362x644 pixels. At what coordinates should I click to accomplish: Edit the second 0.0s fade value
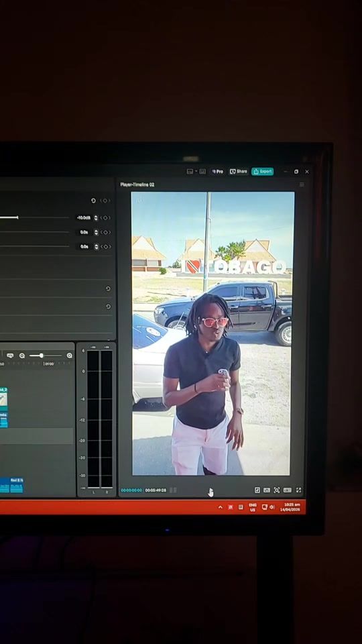tap(84, 246)
